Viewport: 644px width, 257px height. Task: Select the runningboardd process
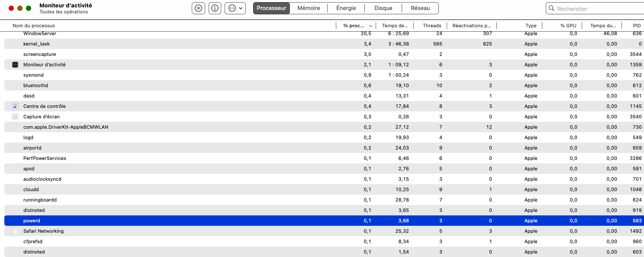tap(324, 200)
